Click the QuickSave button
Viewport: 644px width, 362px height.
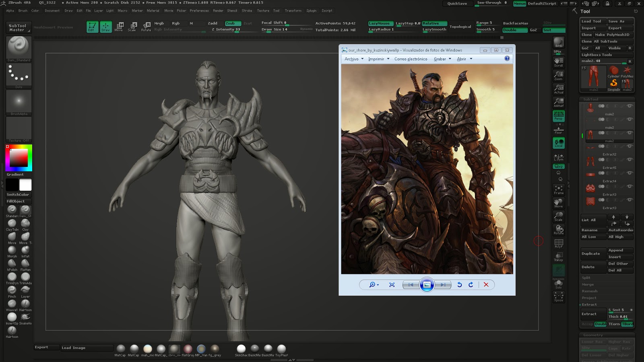(457, 4)
